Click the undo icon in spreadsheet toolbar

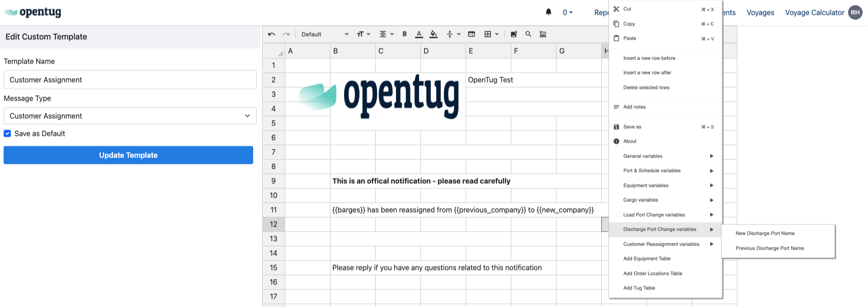pos(272,34)
